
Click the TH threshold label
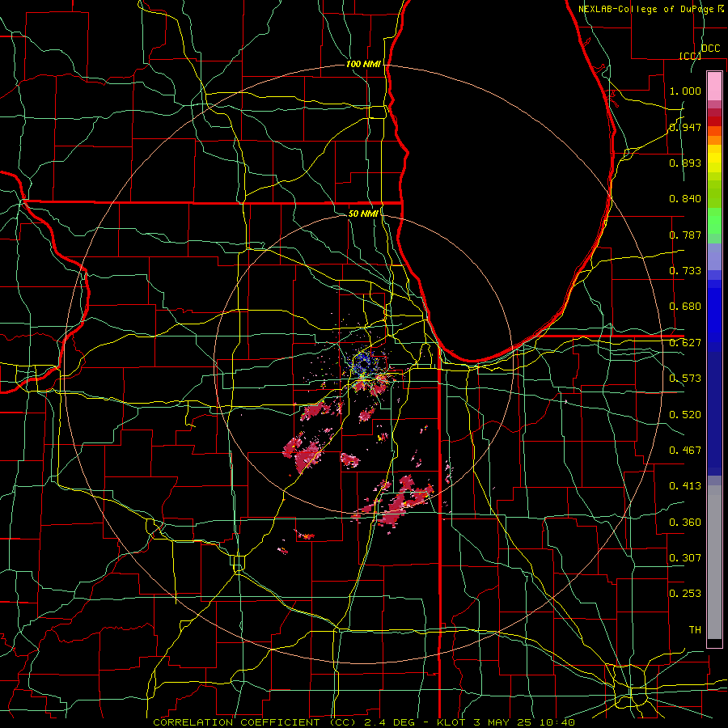pos(695,630)
